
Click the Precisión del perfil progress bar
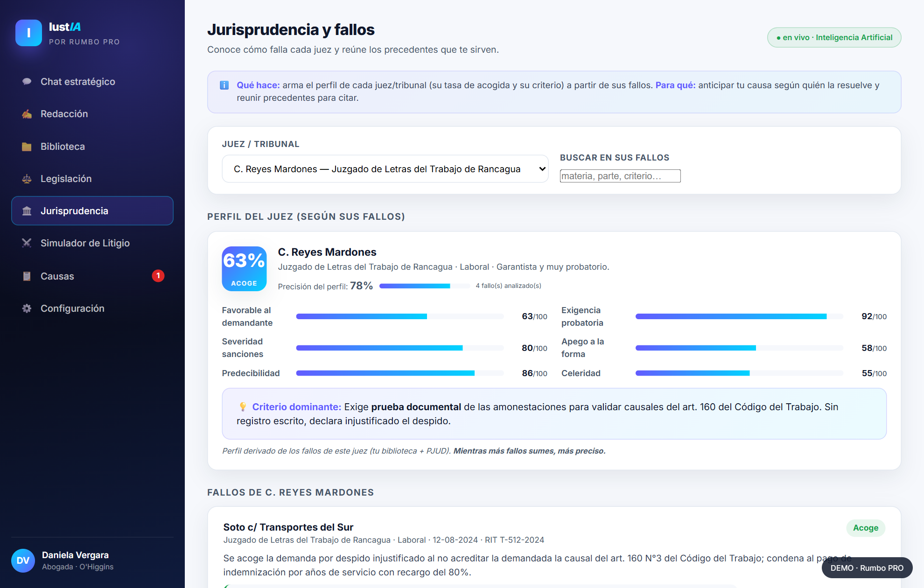[x=425, y=286]
